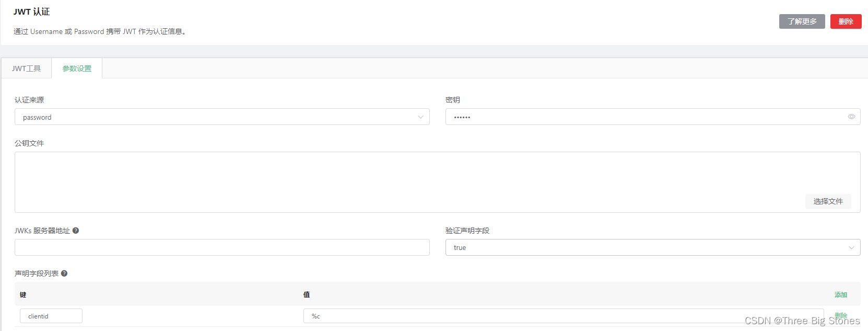Open the 验证声明字段 dropdown arrow
This screenshot has width=868, height=331.
851,248
